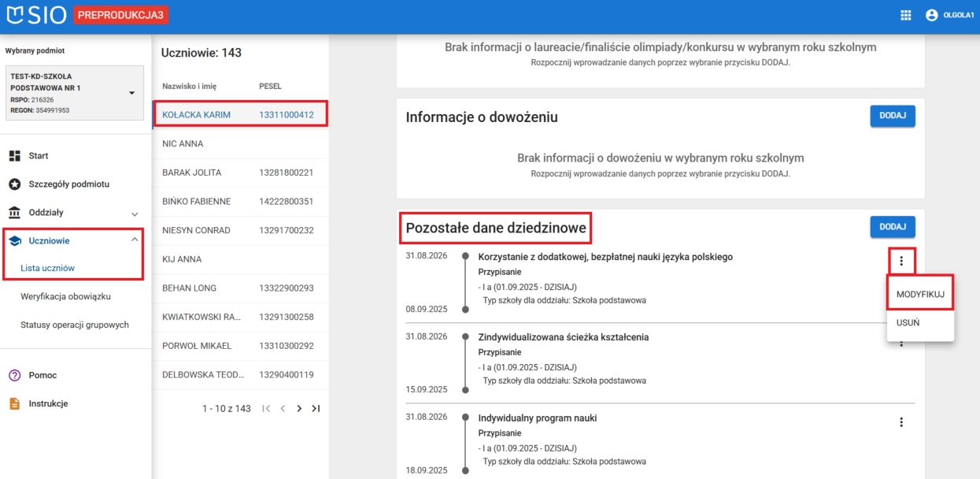Open kebab menu for Indywidualny program nauki
This screenshot has width=980, height=479.
(900, 421)
